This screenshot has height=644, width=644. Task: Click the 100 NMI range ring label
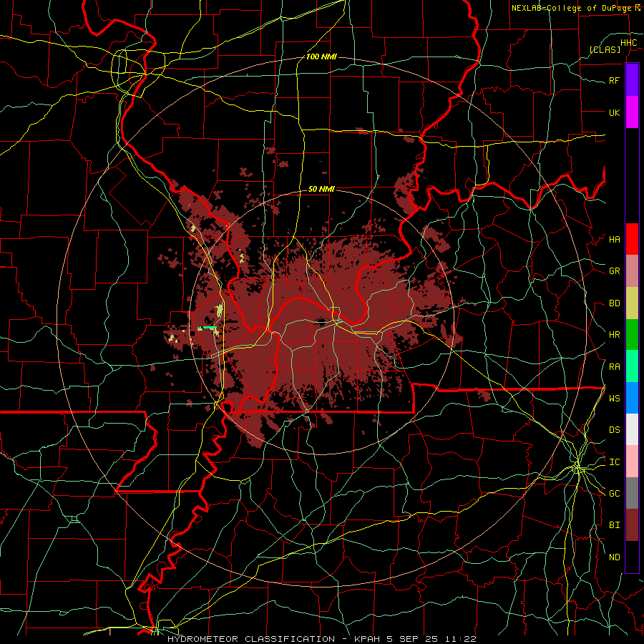pos(321,57)
